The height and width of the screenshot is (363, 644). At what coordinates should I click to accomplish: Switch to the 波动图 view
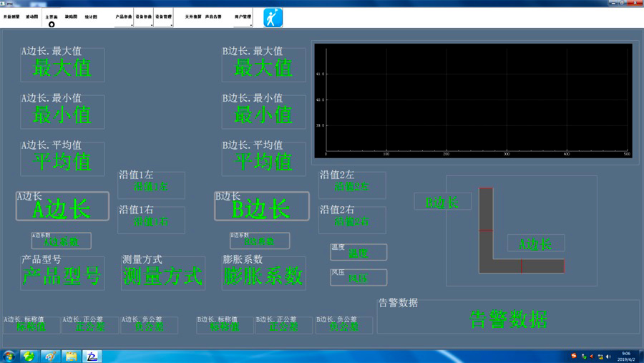tap(31, 16)
